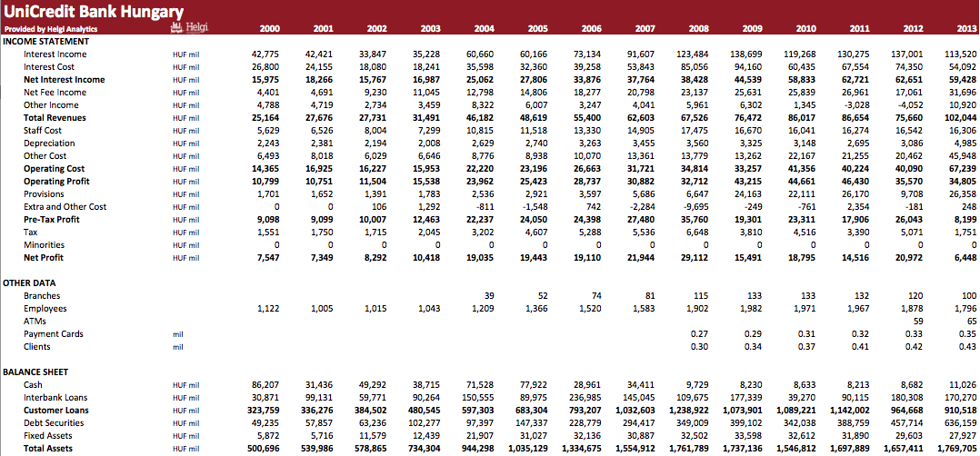
Task: Select the Net Interest Income row label
Action: 65,79
